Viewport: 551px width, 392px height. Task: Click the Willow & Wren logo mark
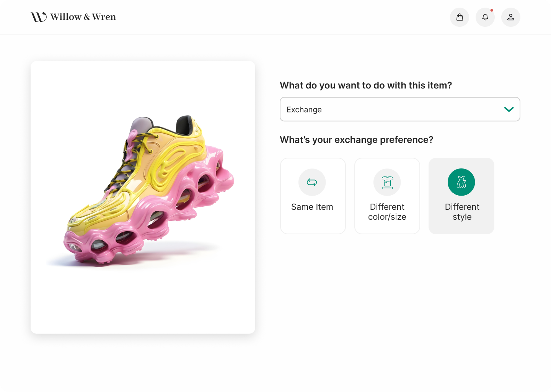[39, 17]
